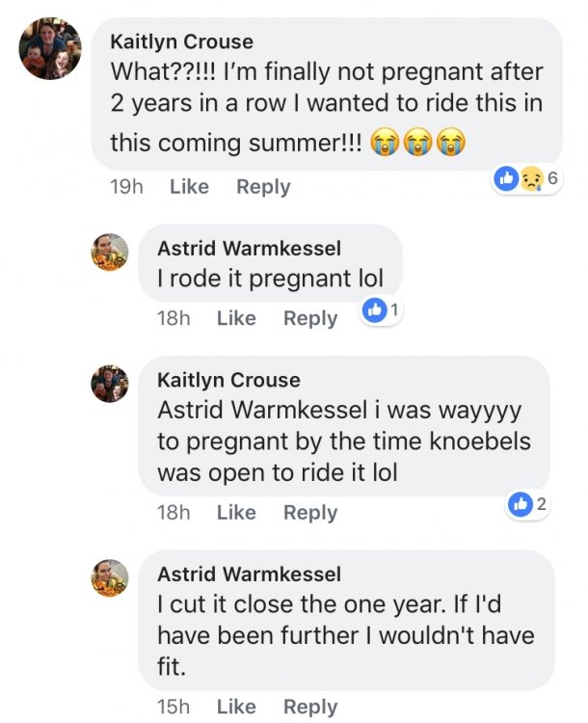The height and width of the screenshot is (723, 588).
Task: Open Astrid Warmkessel name on first reply
Action: click(x=249, y=249)
